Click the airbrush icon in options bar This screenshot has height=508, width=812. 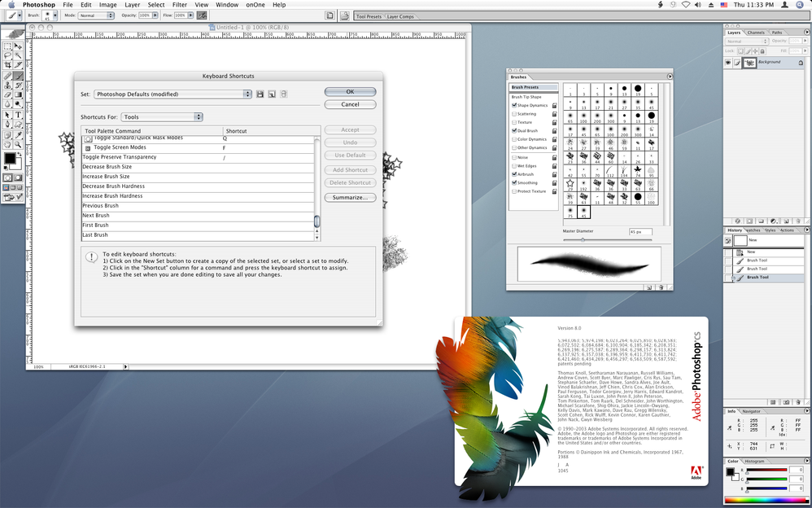tap(202, 15)
